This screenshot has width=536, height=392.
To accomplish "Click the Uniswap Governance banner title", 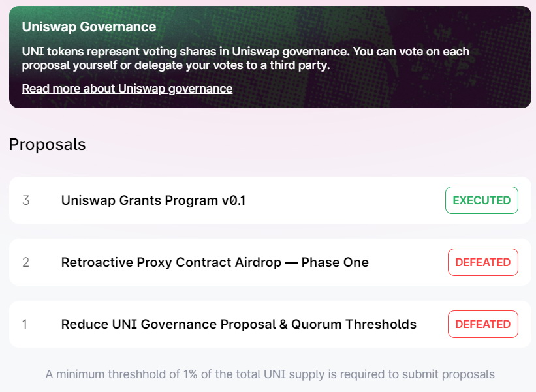I will (89, 27).
